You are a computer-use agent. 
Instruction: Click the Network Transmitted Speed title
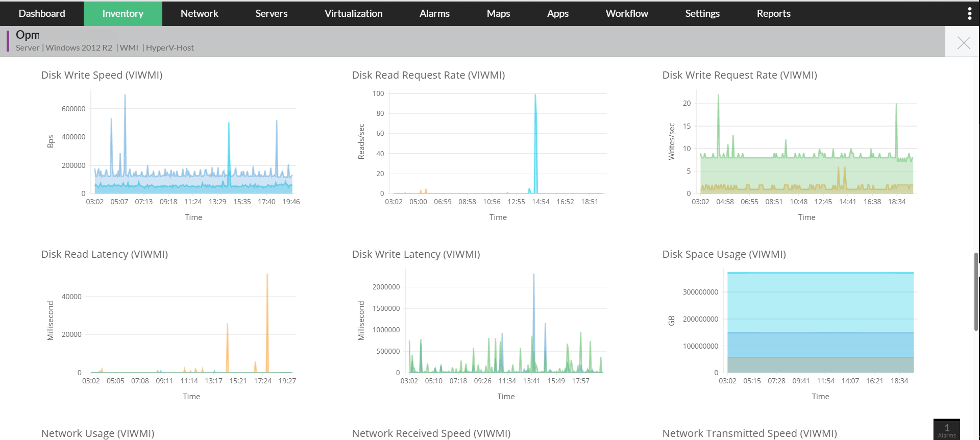coord(750,433)
